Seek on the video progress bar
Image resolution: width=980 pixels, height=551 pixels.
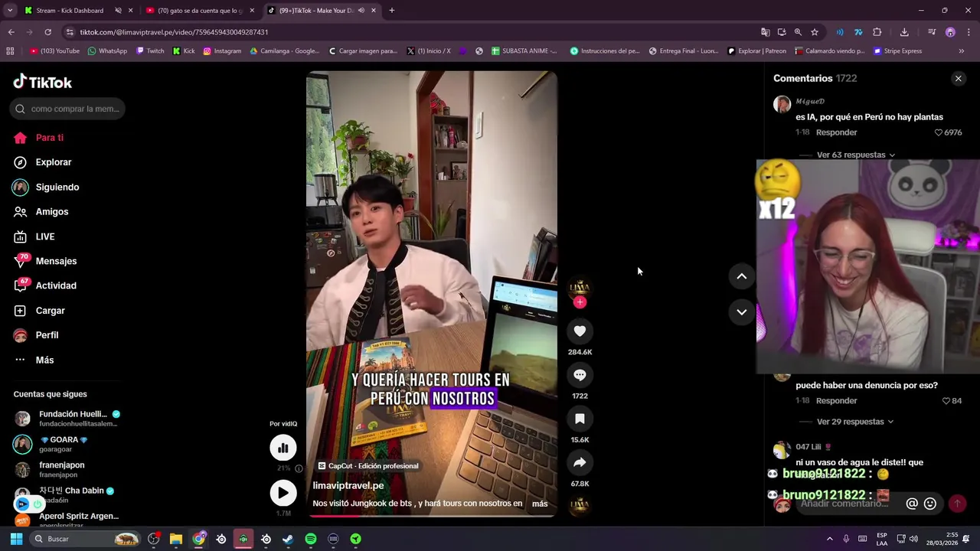(432, 516)
